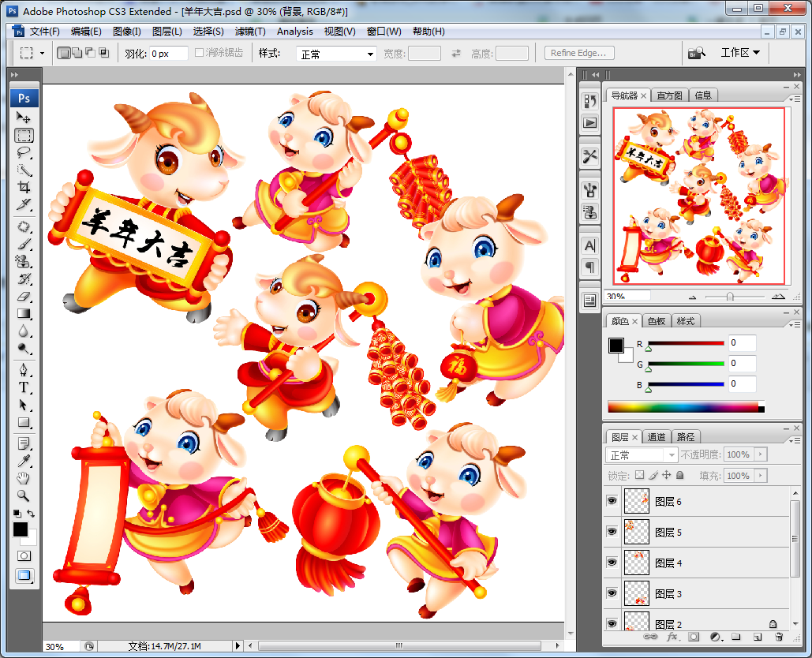Select the Blur tool
This screenshot has height=658, width=812.
click(24, 331)
